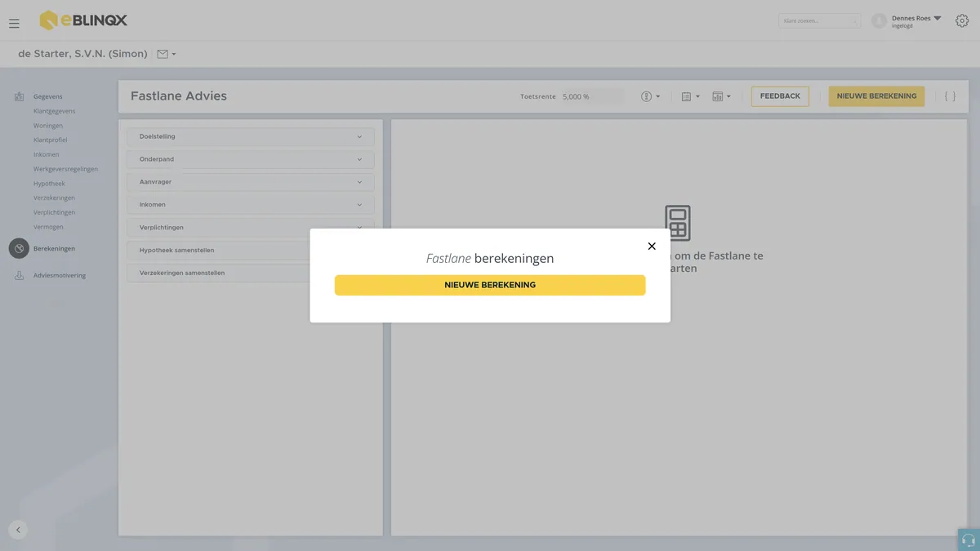Click Nieuwe Berekening in the dialog
Image resolution: width=980 pixels, height=551 pixels.
(x=490, y=285)
